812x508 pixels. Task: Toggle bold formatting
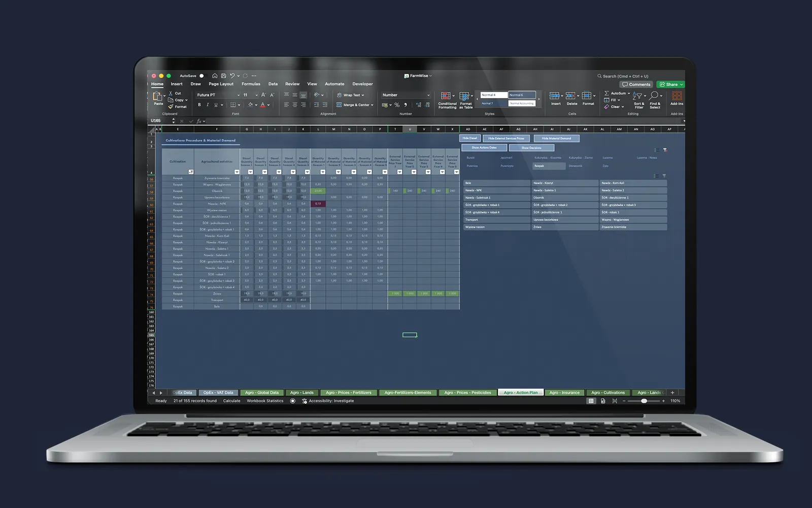point(199,105)
